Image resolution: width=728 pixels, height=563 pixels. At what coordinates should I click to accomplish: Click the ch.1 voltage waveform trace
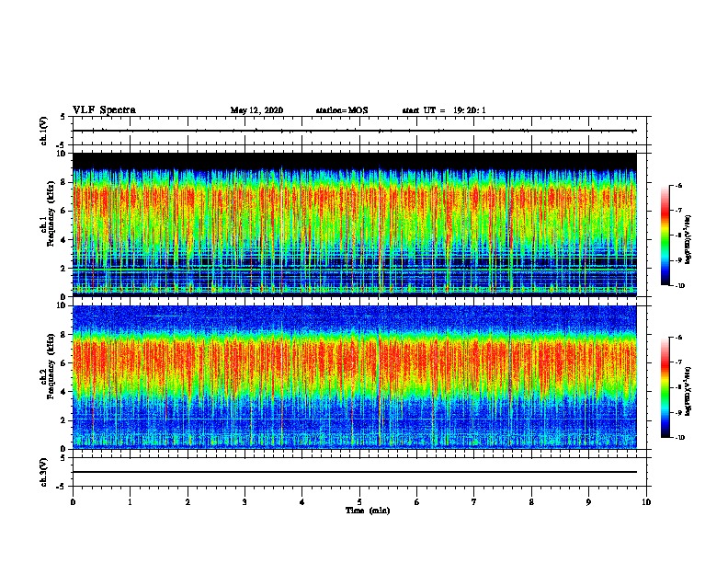click(x=354, y=131)
